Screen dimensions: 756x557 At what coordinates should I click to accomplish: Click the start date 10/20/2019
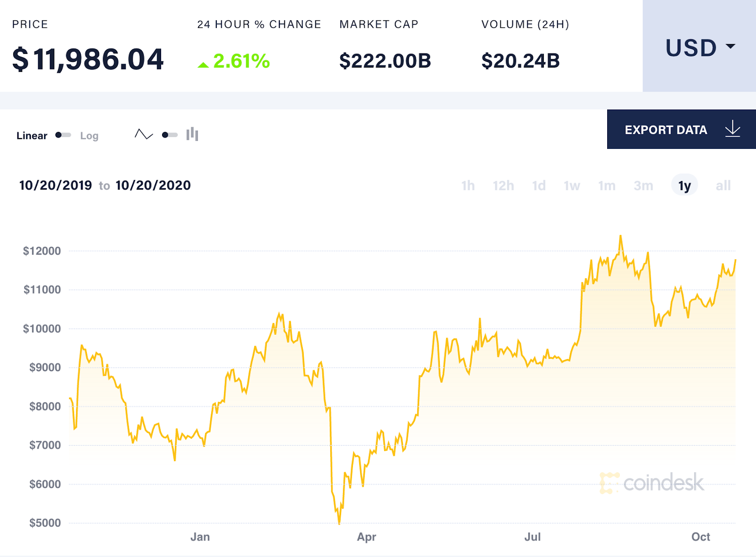(56, 185)
